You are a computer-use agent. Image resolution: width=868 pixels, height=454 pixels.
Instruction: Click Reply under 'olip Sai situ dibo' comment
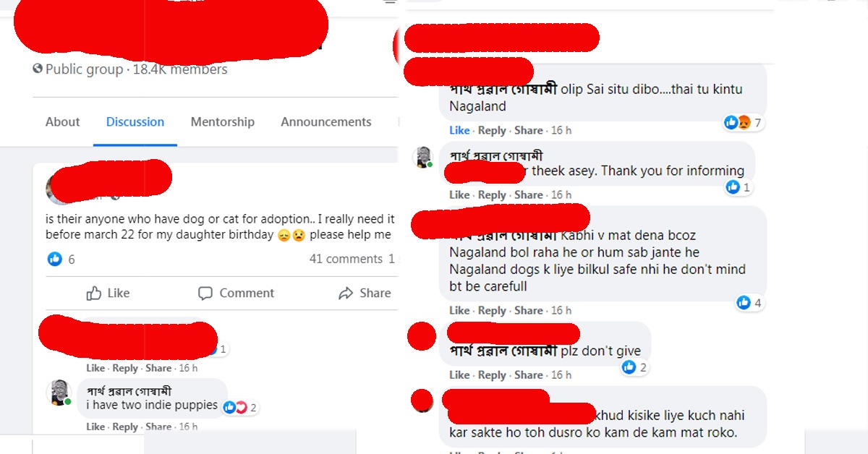tap(492, 130)
